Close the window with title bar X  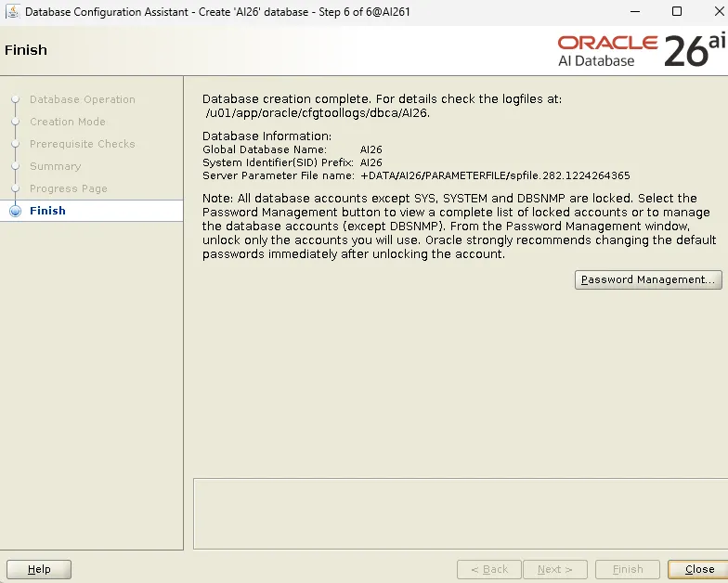click(x=719, y=11)
